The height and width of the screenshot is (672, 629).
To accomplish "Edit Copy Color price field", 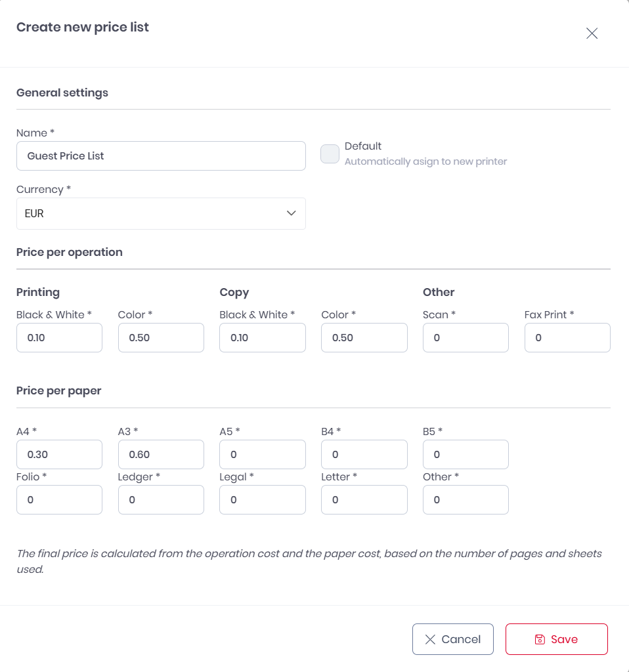I will pyautogui.click(x=364, y=338).
